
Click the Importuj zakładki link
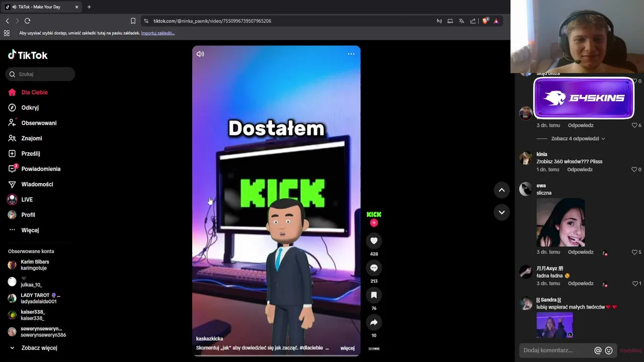pyautogui.click(x=157, y=33)
